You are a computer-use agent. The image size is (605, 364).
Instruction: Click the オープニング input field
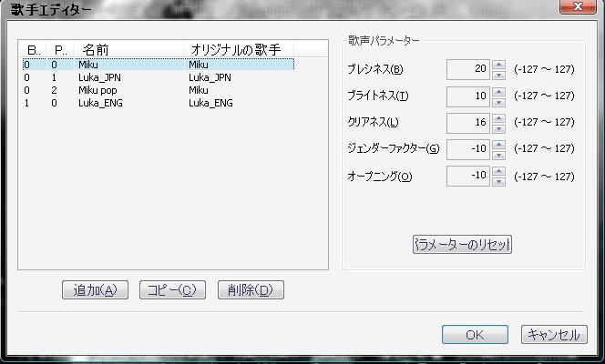(468, 176)
